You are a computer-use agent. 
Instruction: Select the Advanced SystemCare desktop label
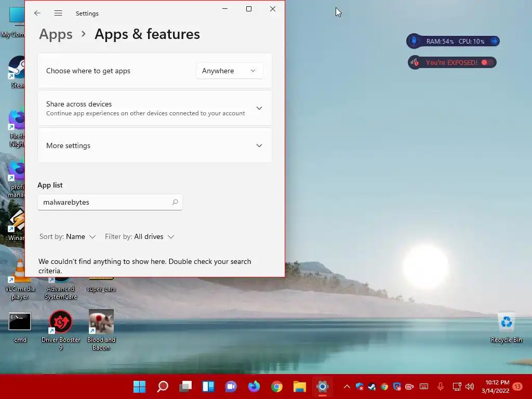pyautogui.click(x=61, y=293)
